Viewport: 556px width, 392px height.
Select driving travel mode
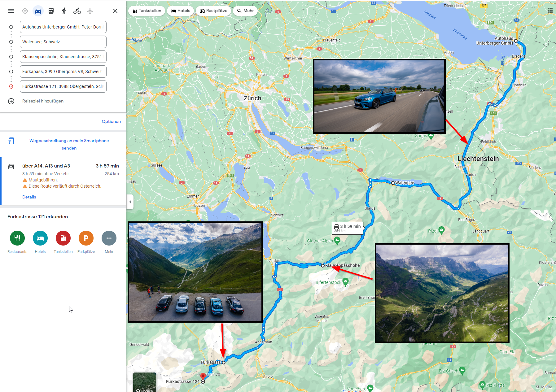38,11
